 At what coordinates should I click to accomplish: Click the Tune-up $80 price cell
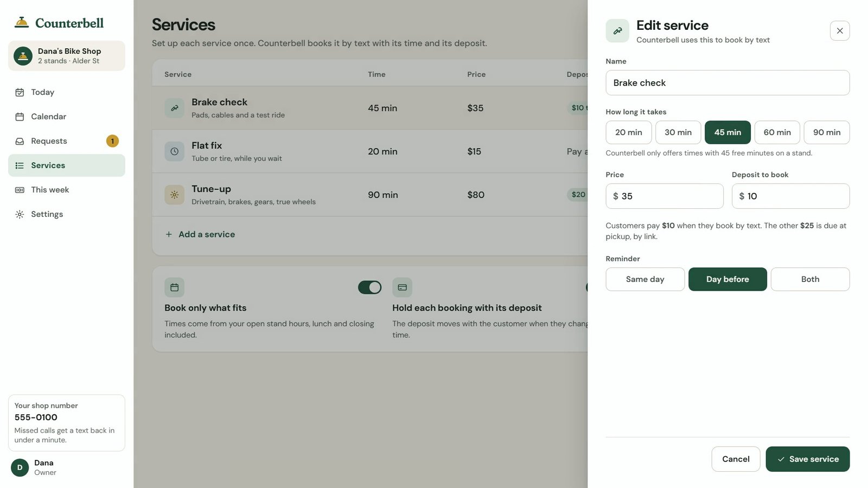pyautogui.click(x=476, y=195)
